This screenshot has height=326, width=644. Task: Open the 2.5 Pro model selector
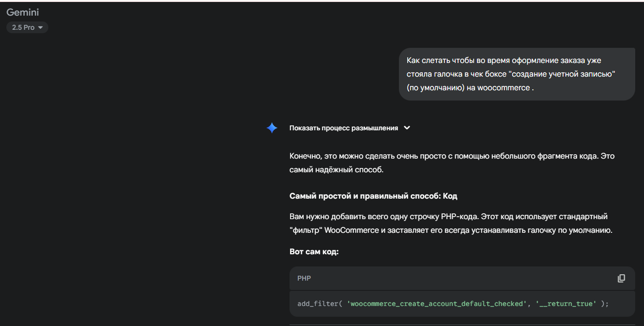27,28
